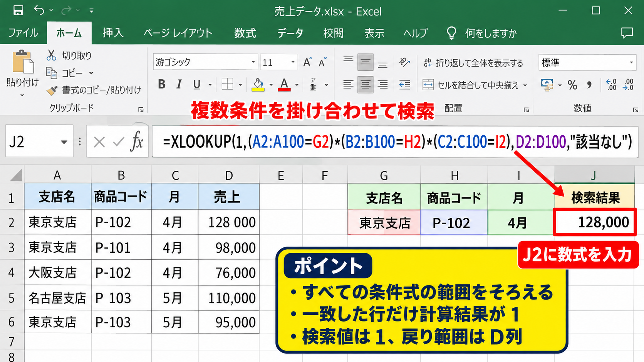Screen dimensions: 644x362
Task: Click the yellow fill color bucket
Action: pos(258,85)
